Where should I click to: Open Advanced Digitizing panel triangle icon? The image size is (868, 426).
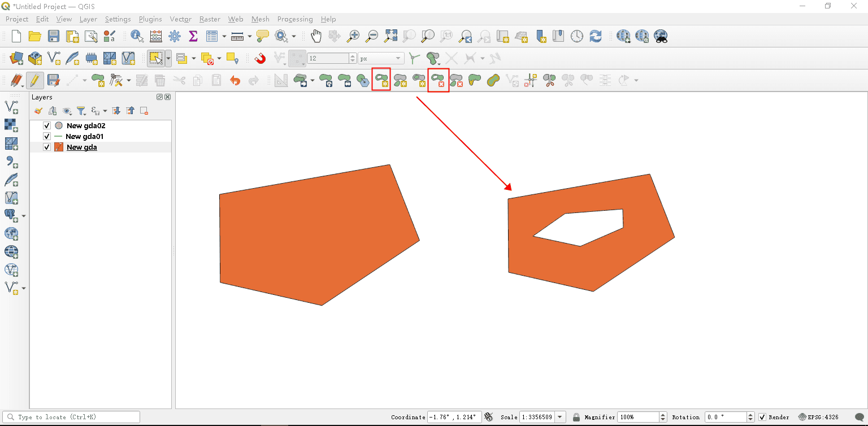(x=281, y=80)
